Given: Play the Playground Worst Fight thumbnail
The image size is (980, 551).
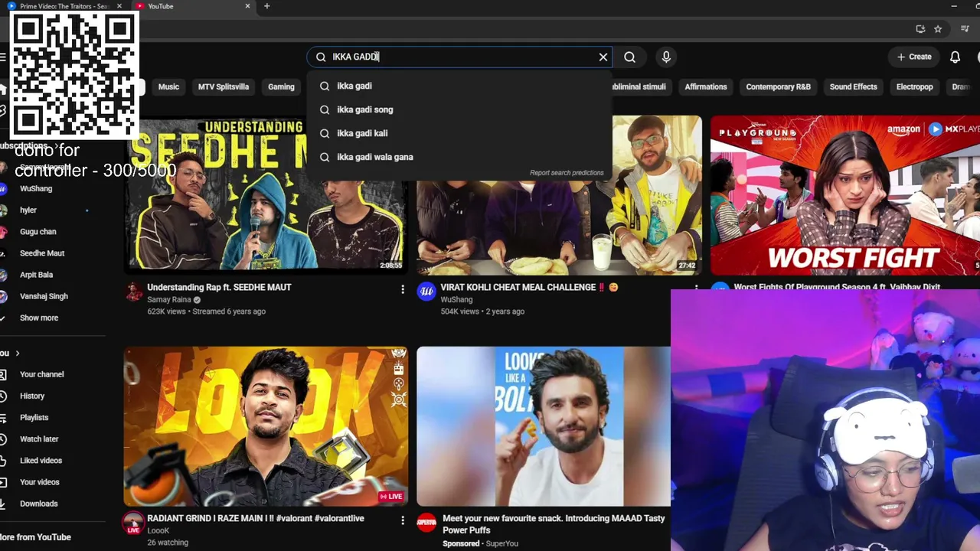Looking at the screenshot, I should [x=845, y=195].
